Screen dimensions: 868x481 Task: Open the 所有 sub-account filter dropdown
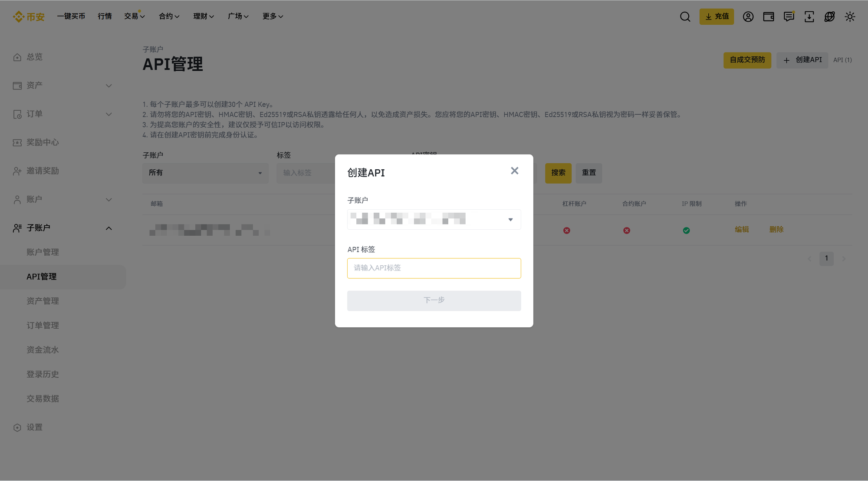[205, 173]
